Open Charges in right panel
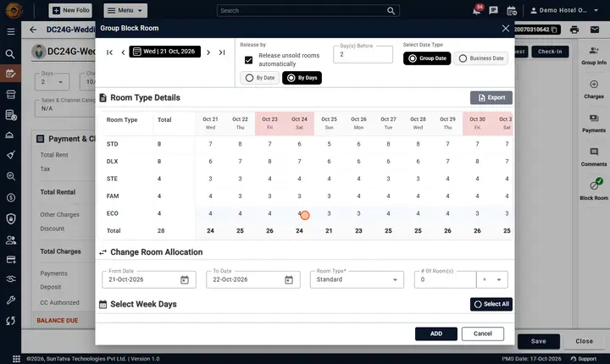Image resolution: width=610 pixels, height=364 pixels. tap(594, 90)
